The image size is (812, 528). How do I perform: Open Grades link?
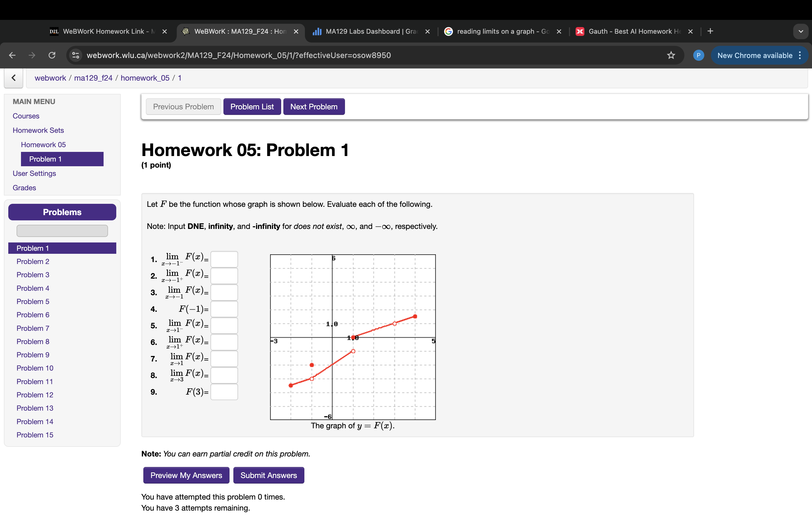click(24, 188)
